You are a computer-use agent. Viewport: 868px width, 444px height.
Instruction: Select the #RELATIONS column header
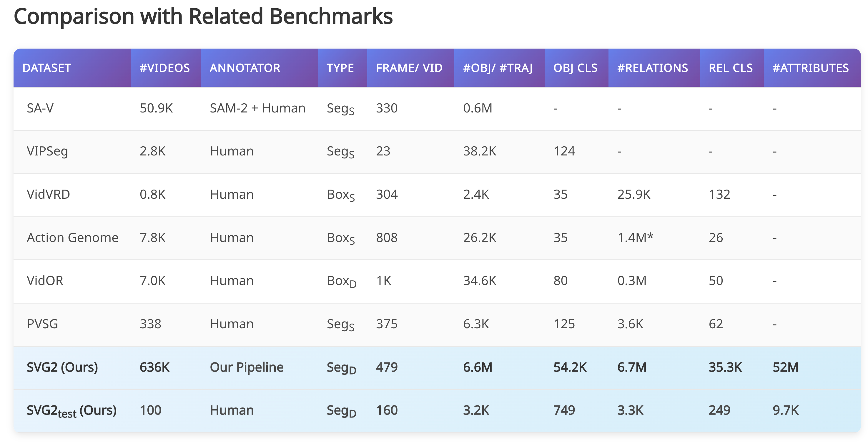point(652,68)
